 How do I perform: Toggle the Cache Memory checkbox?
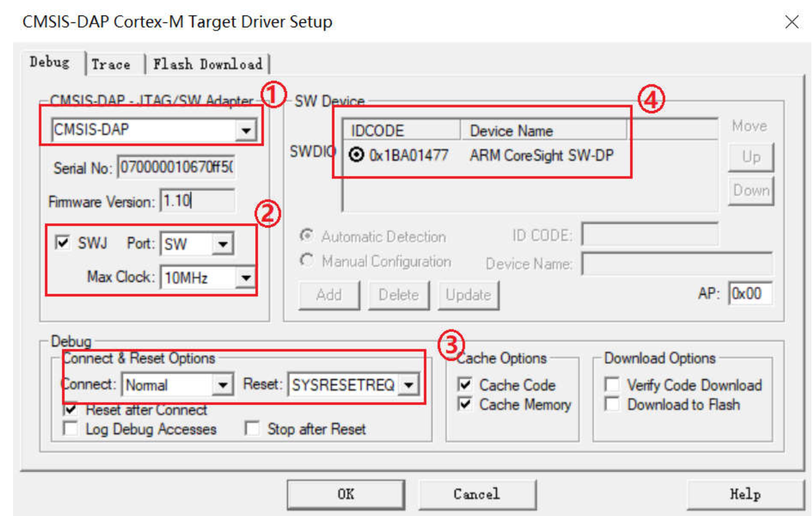464,404
